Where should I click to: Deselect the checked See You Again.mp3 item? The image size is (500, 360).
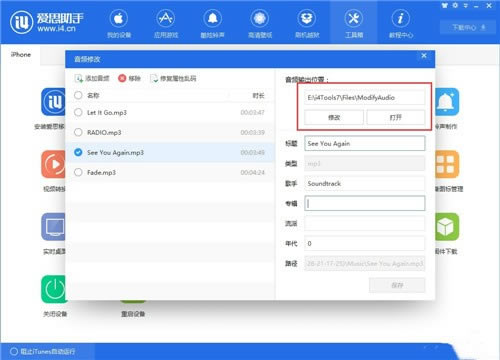coord(78,152)
